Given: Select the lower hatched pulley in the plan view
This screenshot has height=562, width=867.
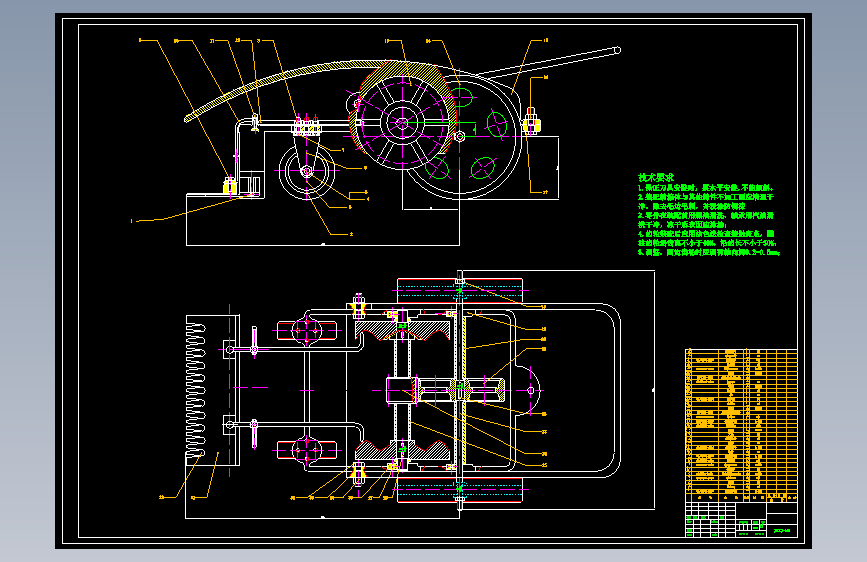Looking at the screenshot, I should tap(403, 449).
